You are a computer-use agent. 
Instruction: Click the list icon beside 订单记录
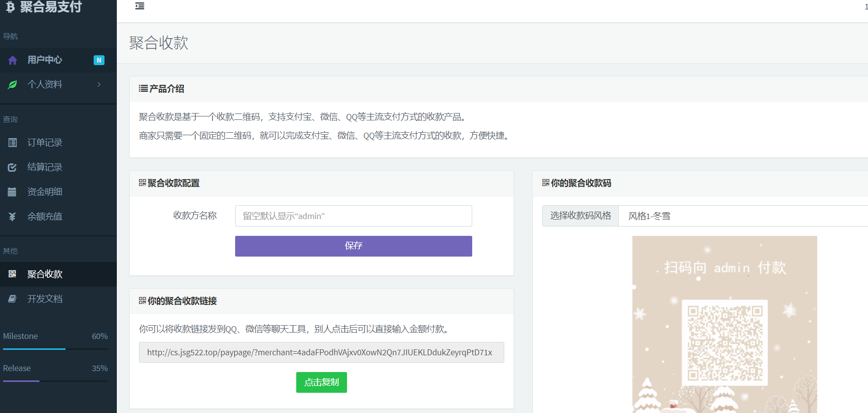pos(12,143)
